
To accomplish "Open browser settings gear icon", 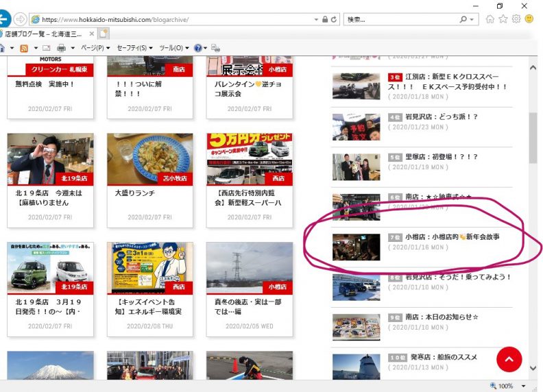I will pyautogui.click(x=516, y=19).
